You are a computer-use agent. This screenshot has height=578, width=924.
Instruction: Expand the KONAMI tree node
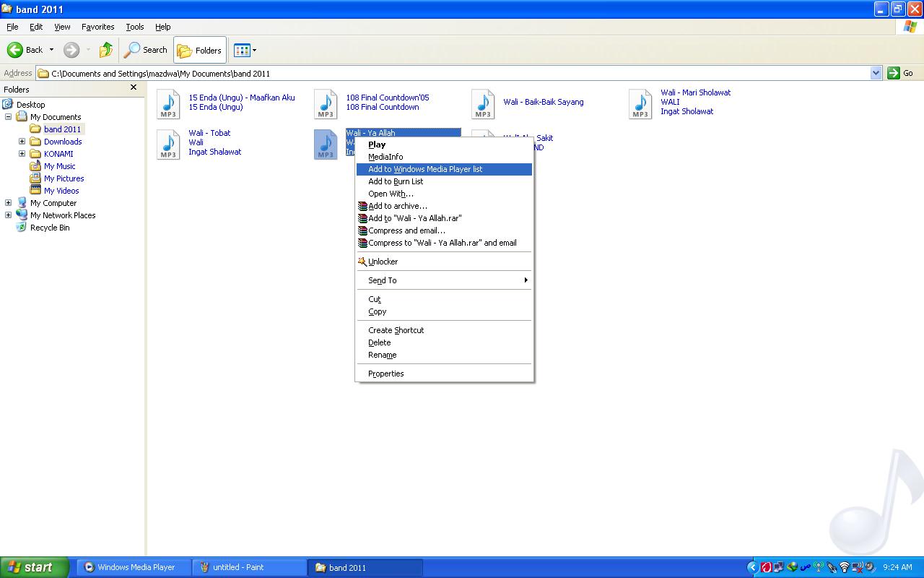[22, 154]
